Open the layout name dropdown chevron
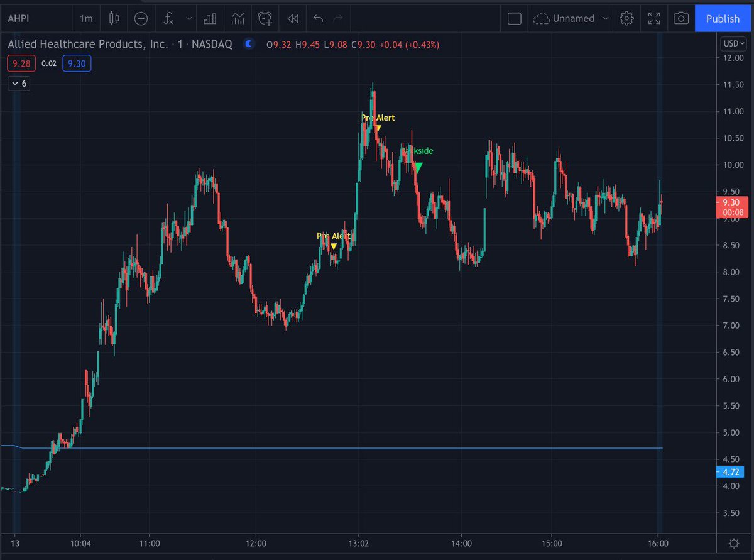 click(605, 18)
